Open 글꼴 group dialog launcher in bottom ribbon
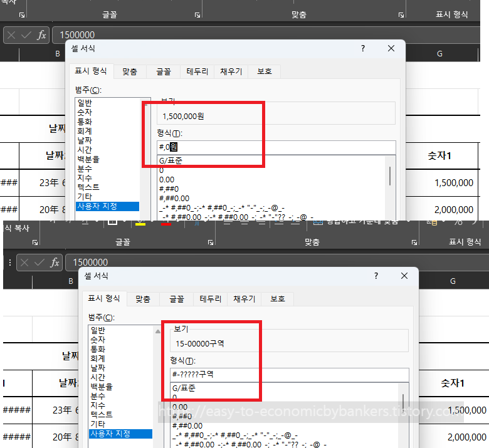 click(x=211, y=242)
